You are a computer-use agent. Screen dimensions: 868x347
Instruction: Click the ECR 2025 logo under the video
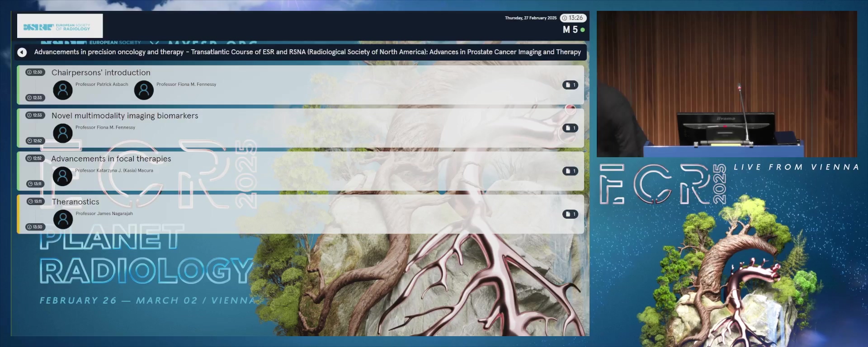[x=663, y=184]
